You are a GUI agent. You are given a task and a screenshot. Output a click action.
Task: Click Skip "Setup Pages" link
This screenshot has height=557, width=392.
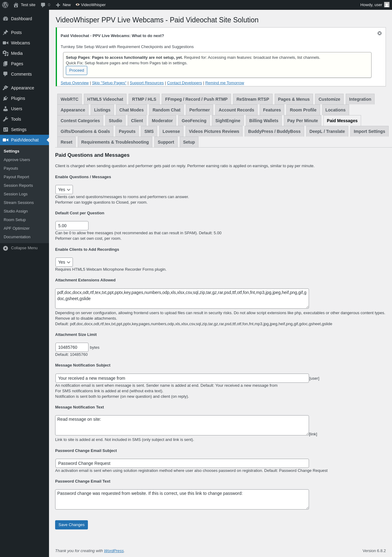click(x=109, y=83)
